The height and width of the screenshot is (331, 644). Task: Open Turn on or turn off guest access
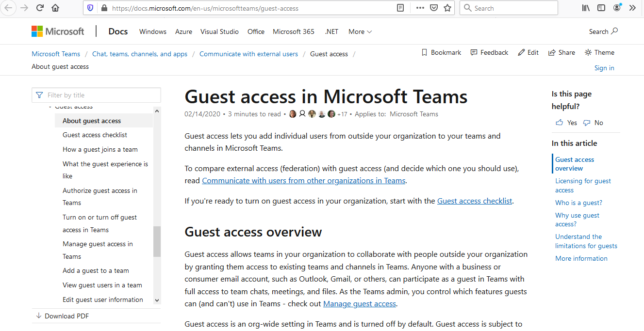point(100,223)
